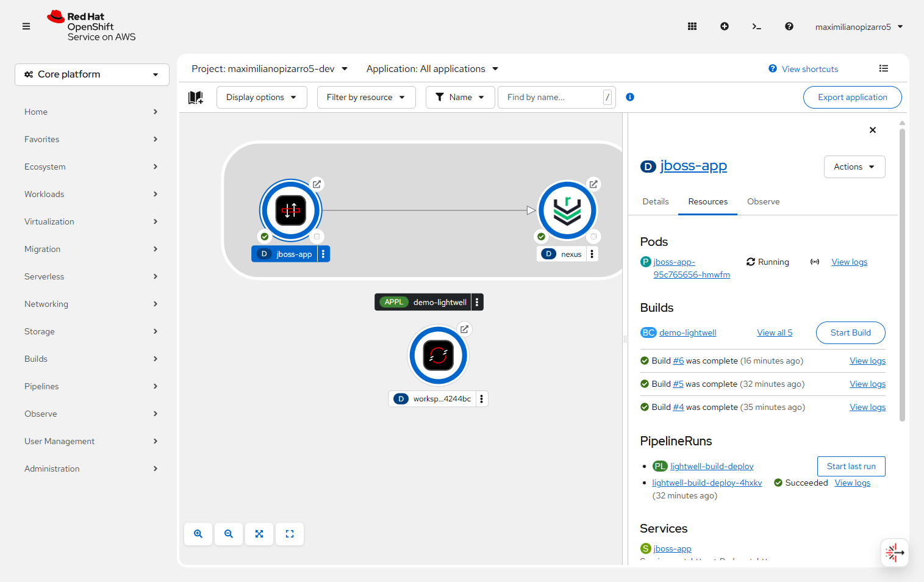The image size is (924, 582).
Task: Open URL decorator on workspace node
Action: pyautogui.click(x=465, y=329)
